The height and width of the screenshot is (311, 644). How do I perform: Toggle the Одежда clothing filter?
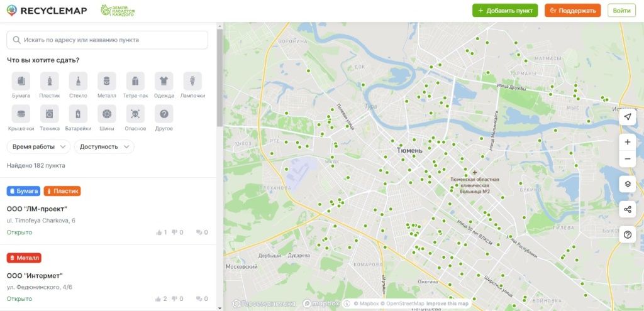(x=164, y=81)
